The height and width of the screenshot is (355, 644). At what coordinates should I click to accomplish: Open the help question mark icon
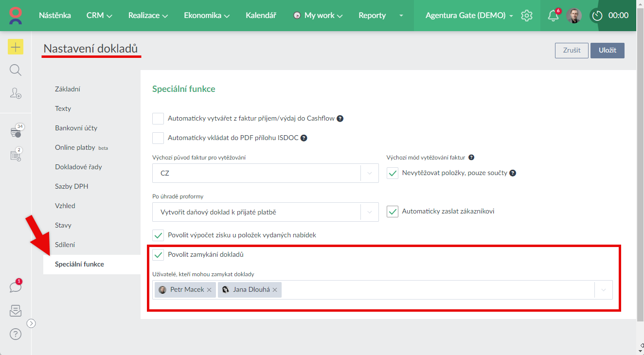[16, 334]
